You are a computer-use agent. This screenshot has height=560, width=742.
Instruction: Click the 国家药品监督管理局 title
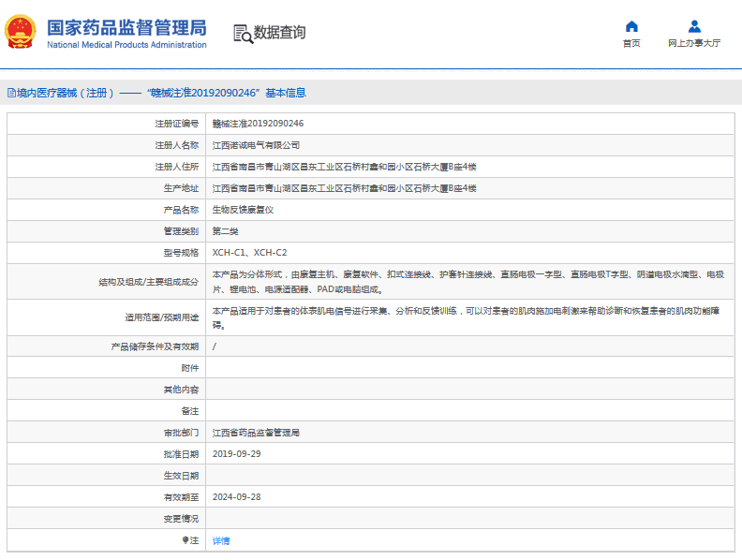tap(126, 28)
